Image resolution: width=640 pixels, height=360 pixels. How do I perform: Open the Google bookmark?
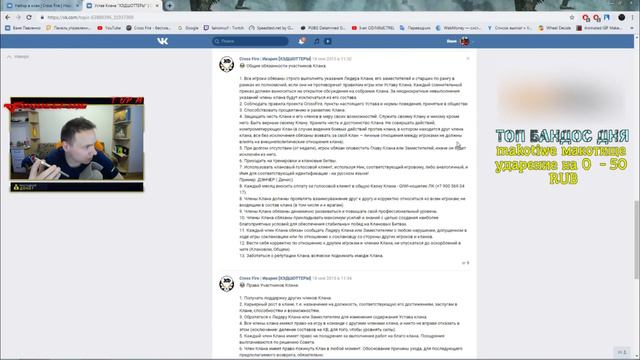pos(188,28)
